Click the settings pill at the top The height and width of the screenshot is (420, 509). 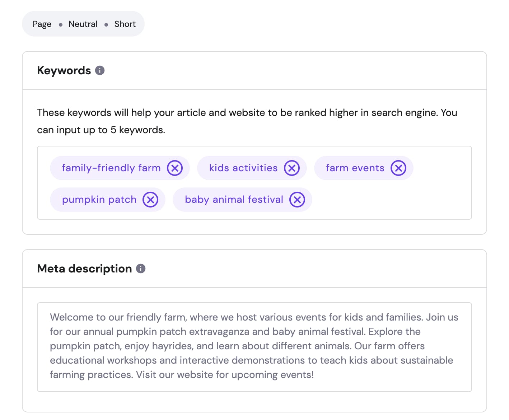(x=83, y=24)
